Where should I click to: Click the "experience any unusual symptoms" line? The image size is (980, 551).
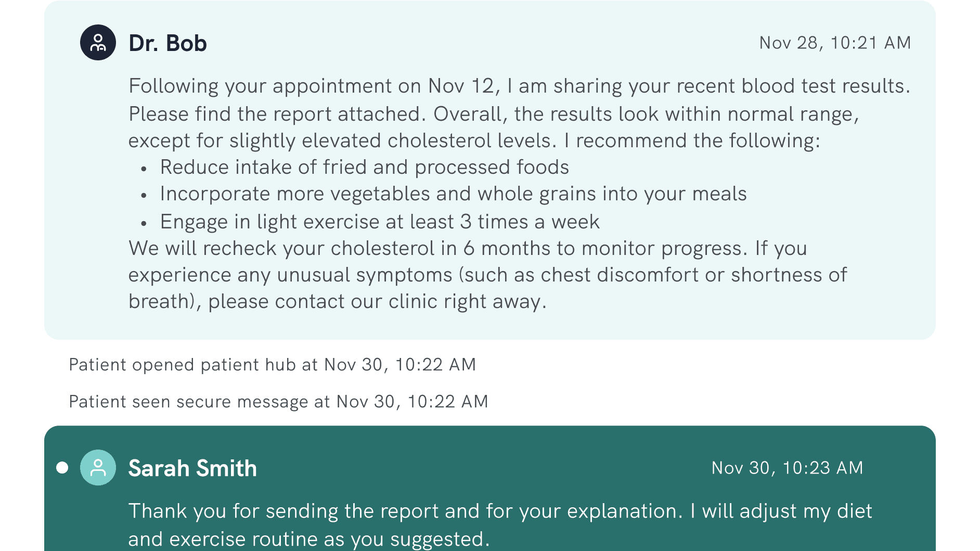tap(487, 275)
